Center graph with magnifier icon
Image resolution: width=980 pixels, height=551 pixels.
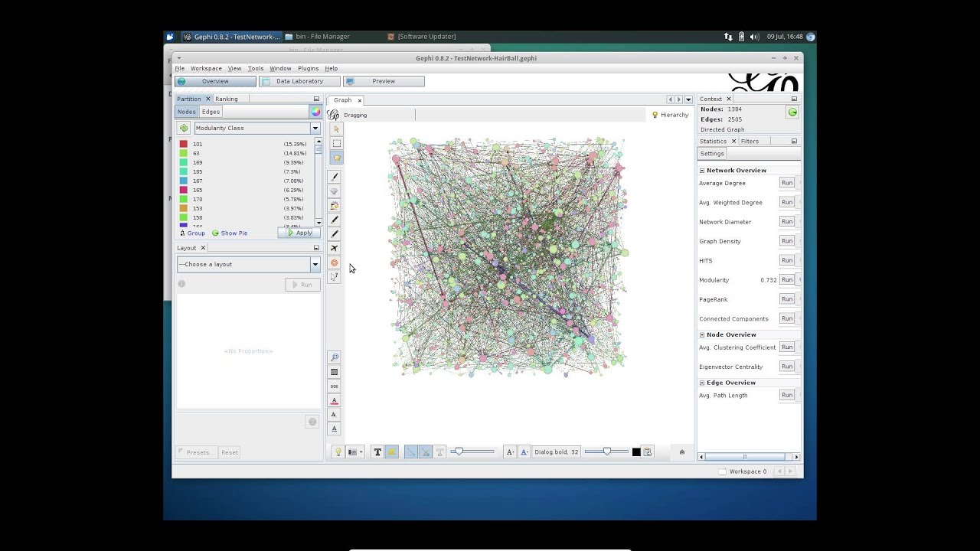click(x=335, y=357)
